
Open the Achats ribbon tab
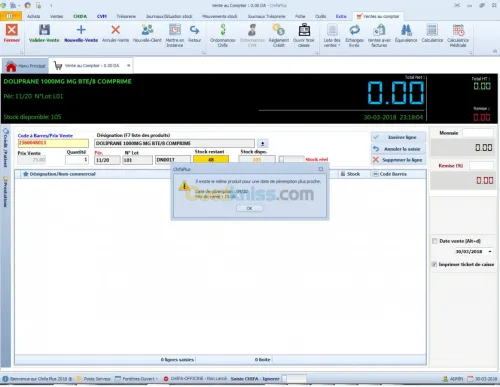click(x=33, y=16)
